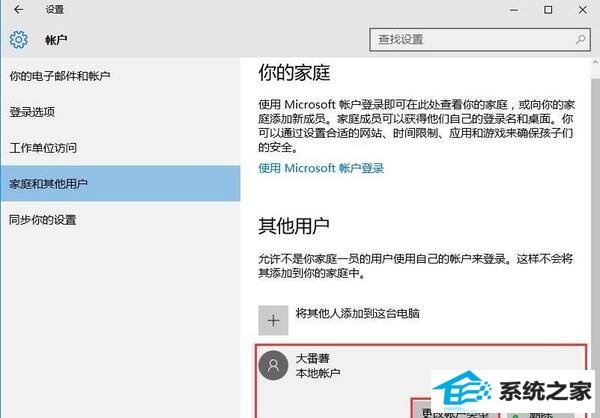Go back with the arrow icon
Image resolution: width=600 pixels, height=418 pixels.
pos(18,10)
